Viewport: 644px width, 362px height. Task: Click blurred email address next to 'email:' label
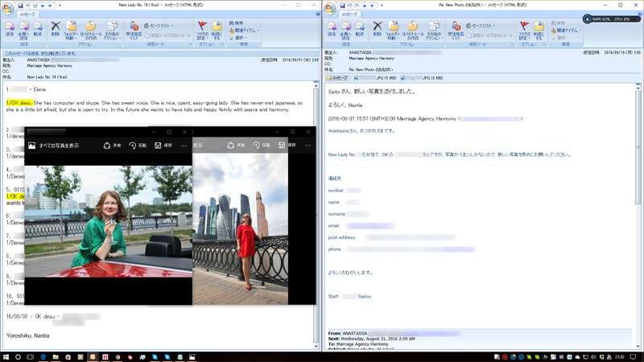tap(370, 226)
